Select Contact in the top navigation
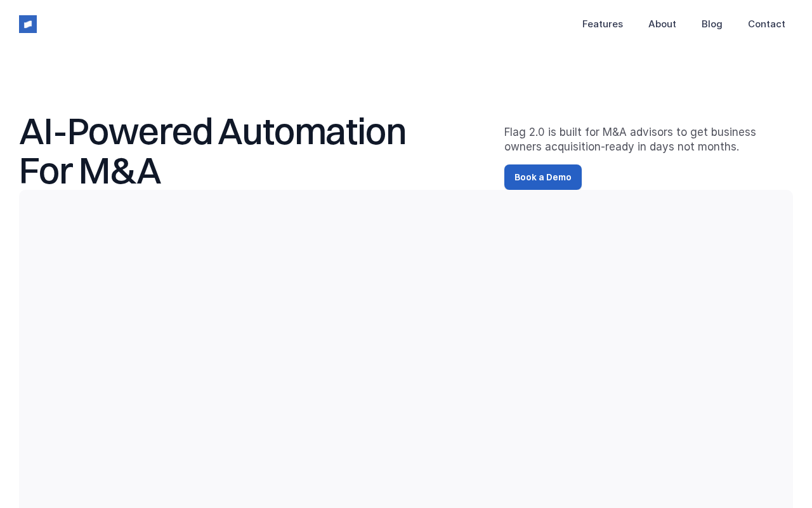Viewport: 812px width, 508px height. click(x=766, y=24)
